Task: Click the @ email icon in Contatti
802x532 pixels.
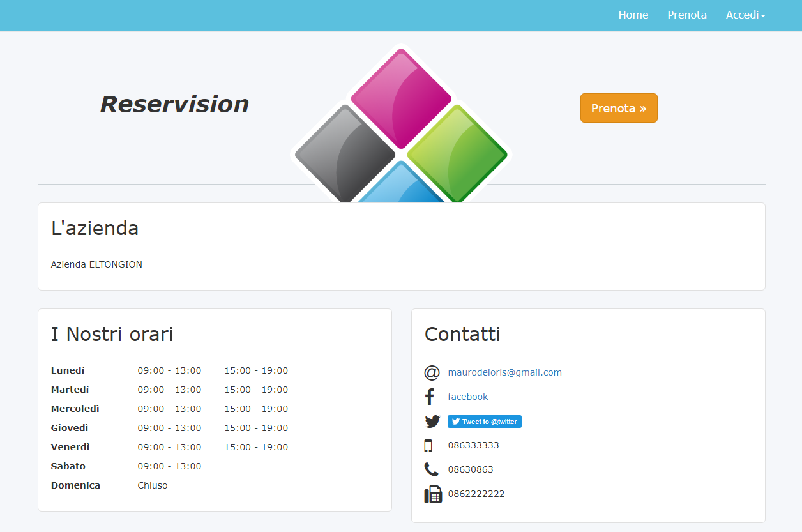Action: point(432,372)
